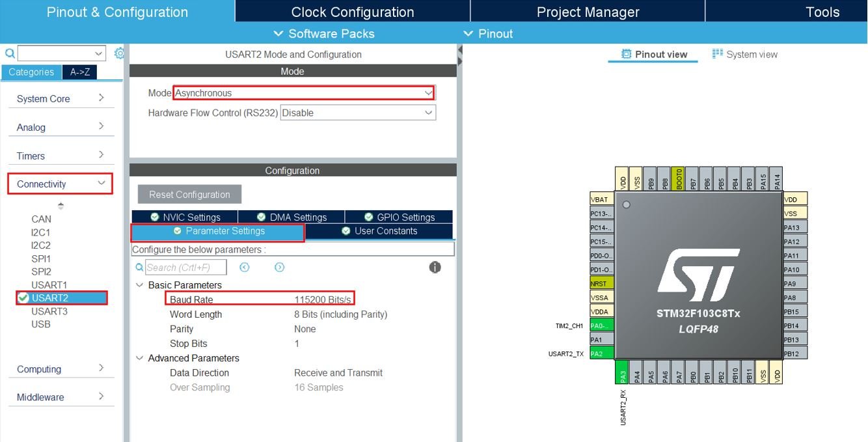The height and width of the screenshot is (442, 868).
Task: Click the Baud Rate value 115200 Bits/s
Action: 323,300
